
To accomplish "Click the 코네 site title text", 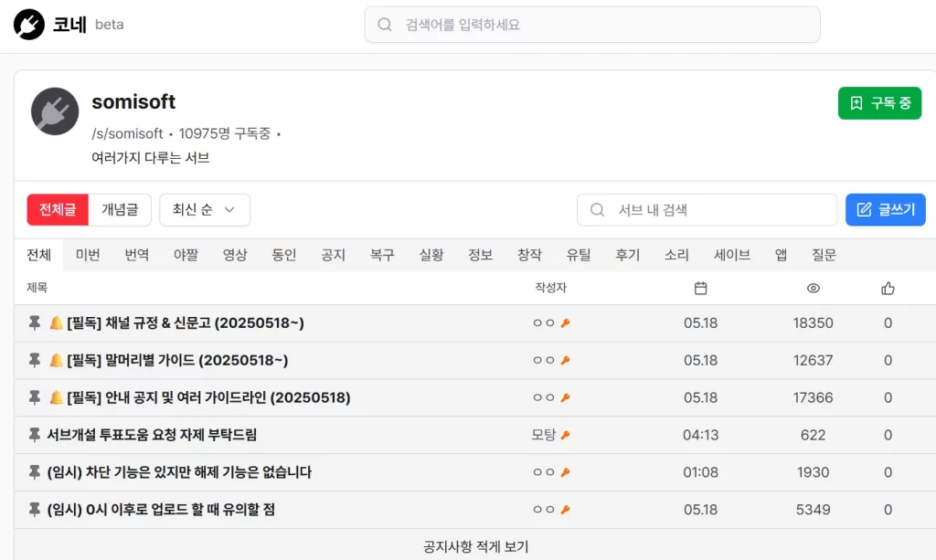I will [x=69, y=25].
